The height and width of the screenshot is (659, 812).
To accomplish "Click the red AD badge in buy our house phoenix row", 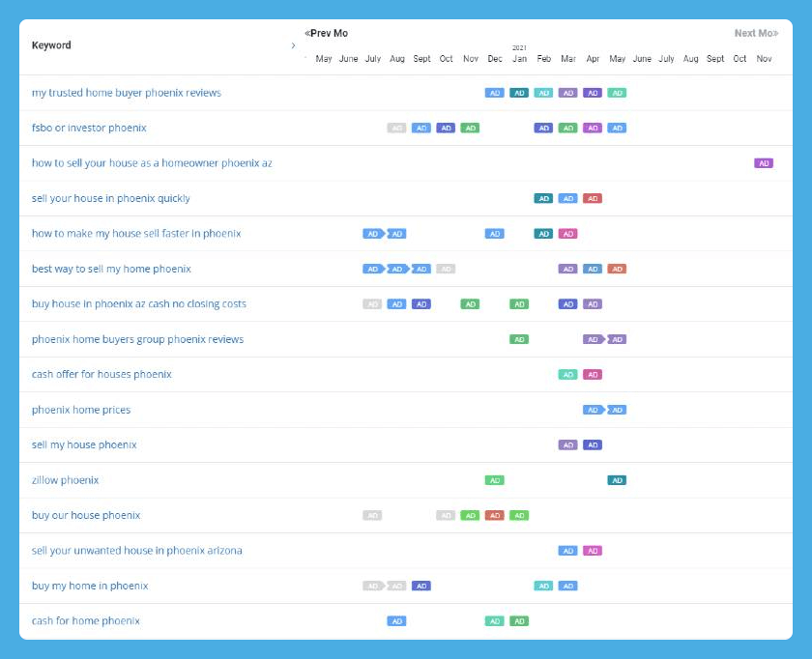I will pos(495,516).
